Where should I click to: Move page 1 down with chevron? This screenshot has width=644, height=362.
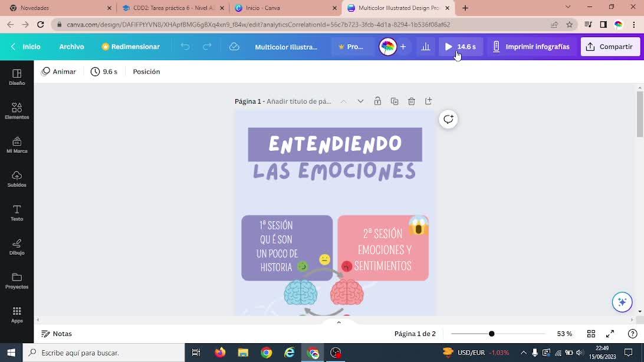click(360, 101)
